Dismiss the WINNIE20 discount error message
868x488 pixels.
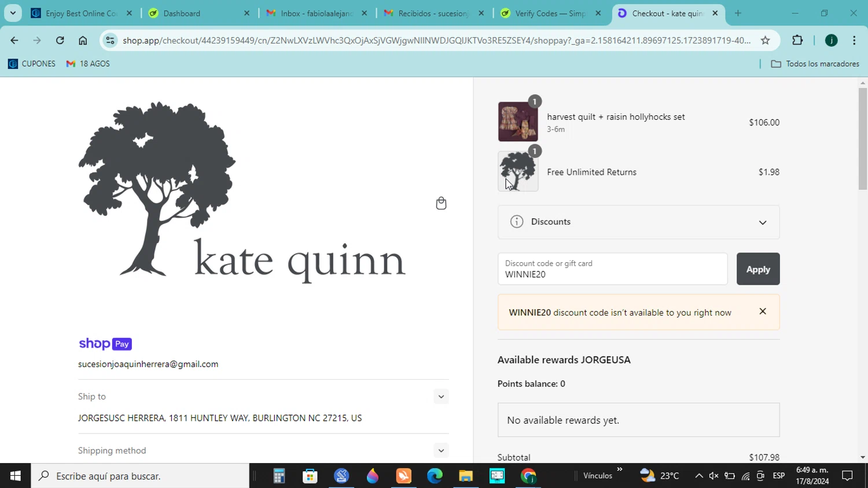pos(763,311)
